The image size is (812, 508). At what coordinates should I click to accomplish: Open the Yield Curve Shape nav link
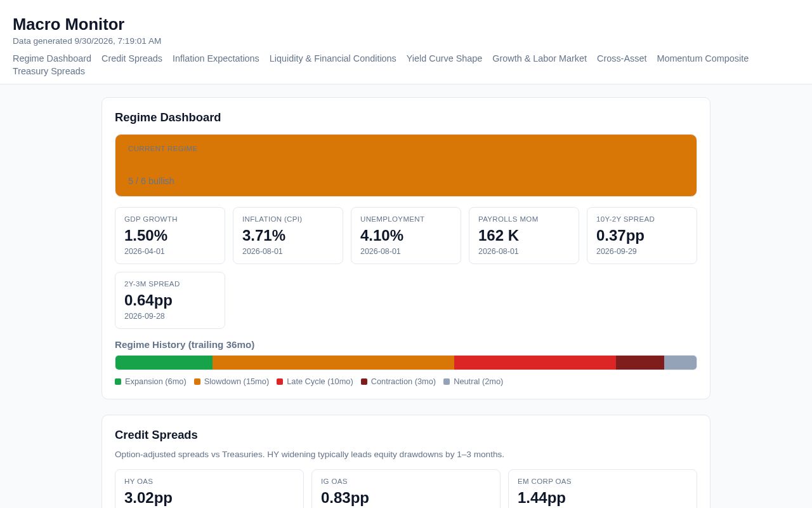coord(444,58)
